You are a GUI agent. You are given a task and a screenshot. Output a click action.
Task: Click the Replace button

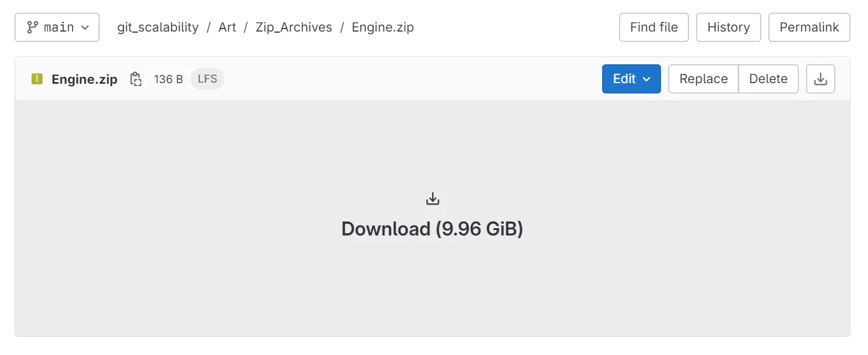703,79
